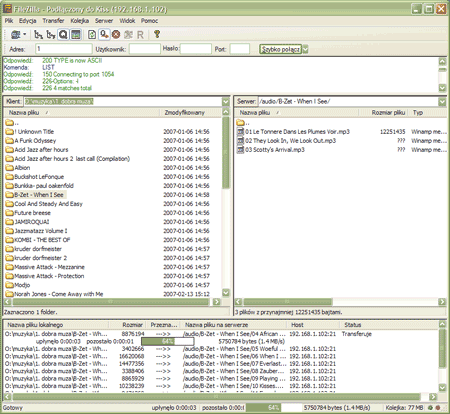Open the Szybko połącz history dropdown

[x=305, y=49]
